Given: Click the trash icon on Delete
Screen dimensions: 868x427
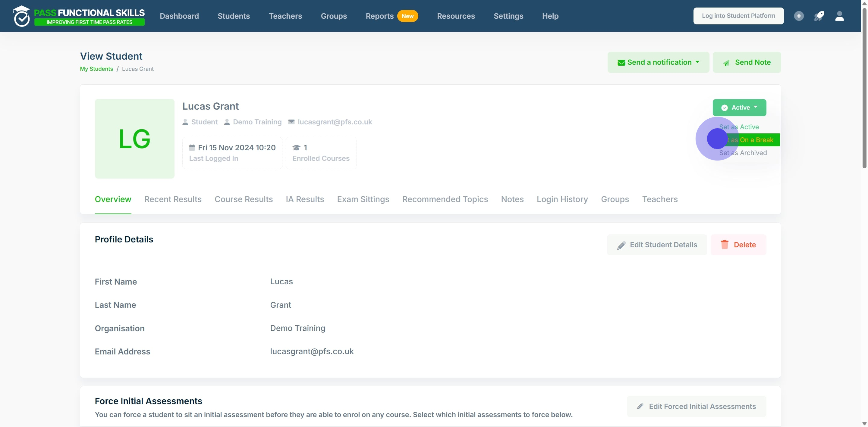Looking at the screenshot, I should click(x=725, y=245).
